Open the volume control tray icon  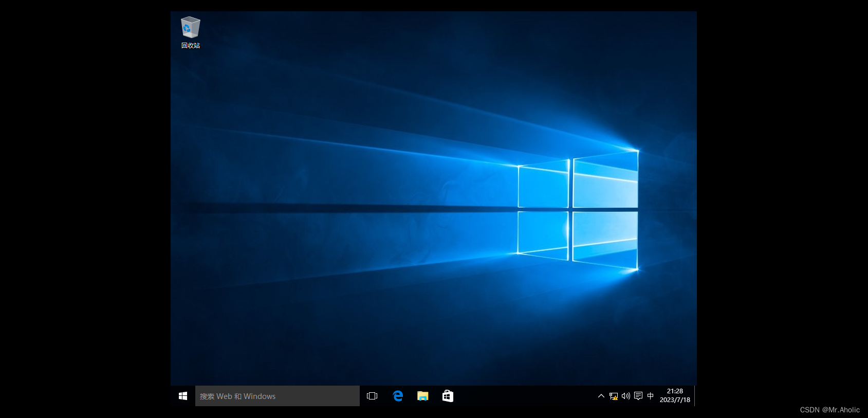point(626,396)
